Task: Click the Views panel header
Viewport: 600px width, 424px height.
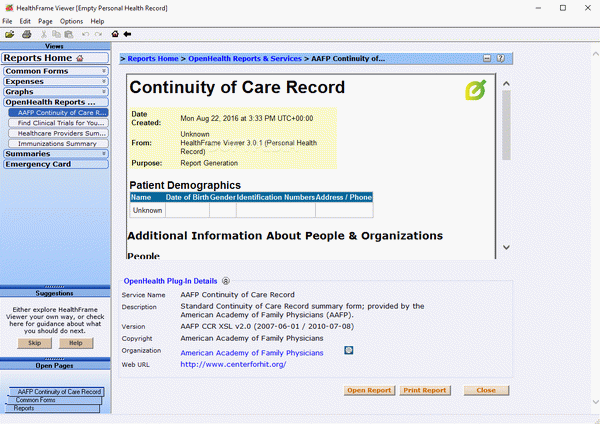Action: (55, 46)
